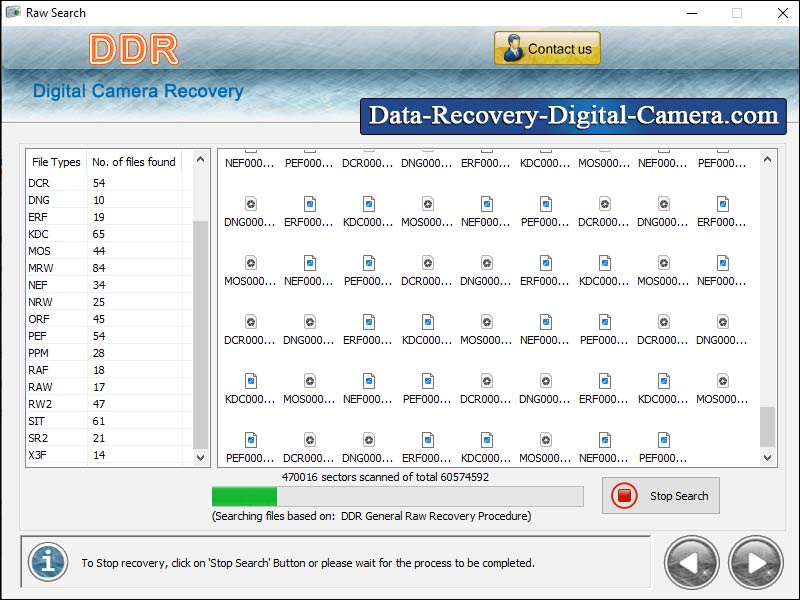Select KDC000 file in row starting with PEF000
This screenshot has width=800, height=600.
tap(486, 447)
